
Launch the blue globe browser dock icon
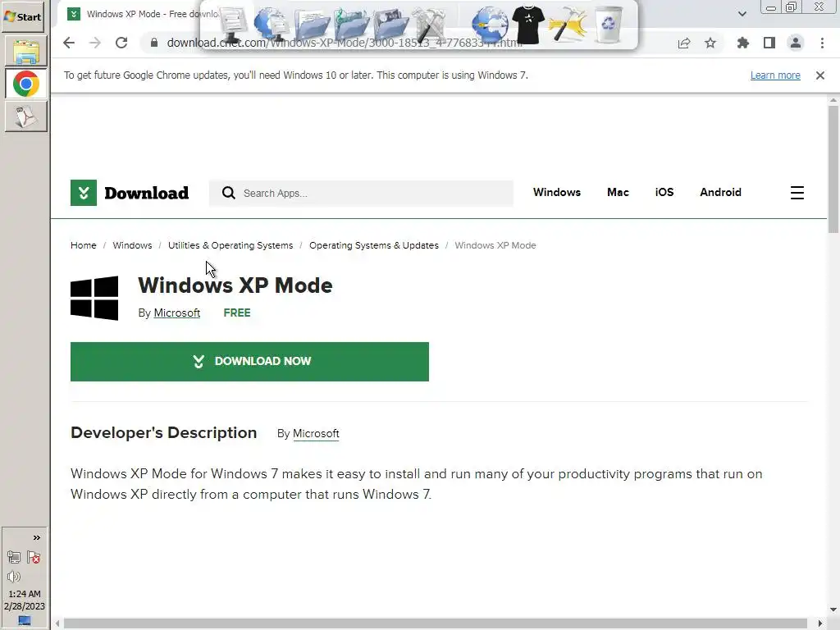click(x=490, y=24)
